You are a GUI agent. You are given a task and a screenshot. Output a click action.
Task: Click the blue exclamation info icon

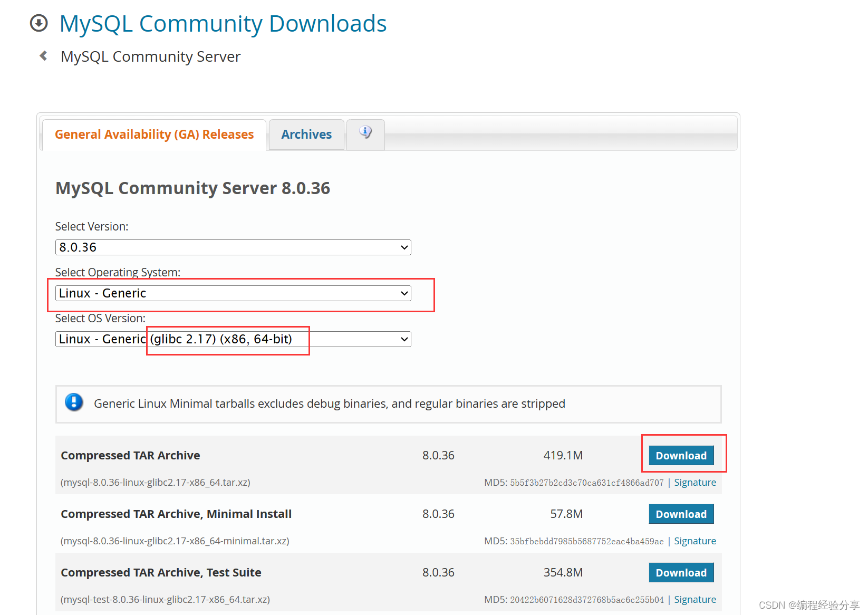[74, 402]
